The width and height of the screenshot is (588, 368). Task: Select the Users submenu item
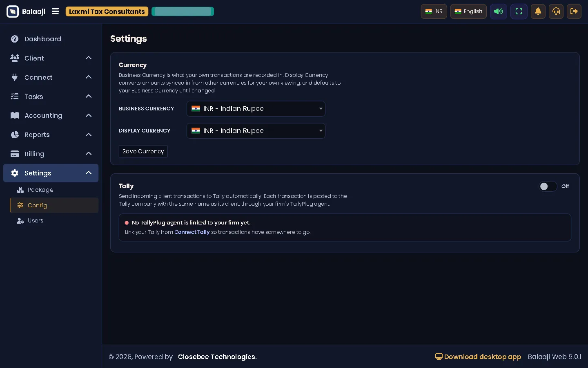click(x=54, y=220)
